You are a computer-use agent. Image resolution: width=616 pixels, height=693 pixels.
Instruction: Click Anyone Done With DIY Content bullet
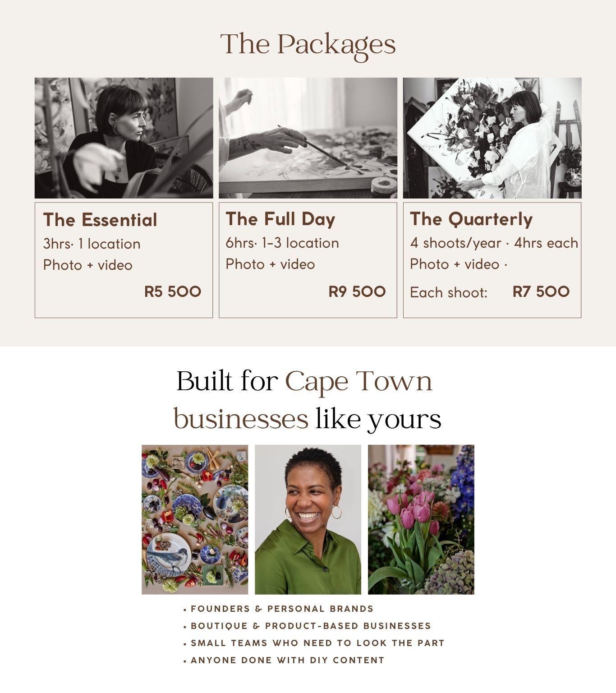[x=284, y=661]
